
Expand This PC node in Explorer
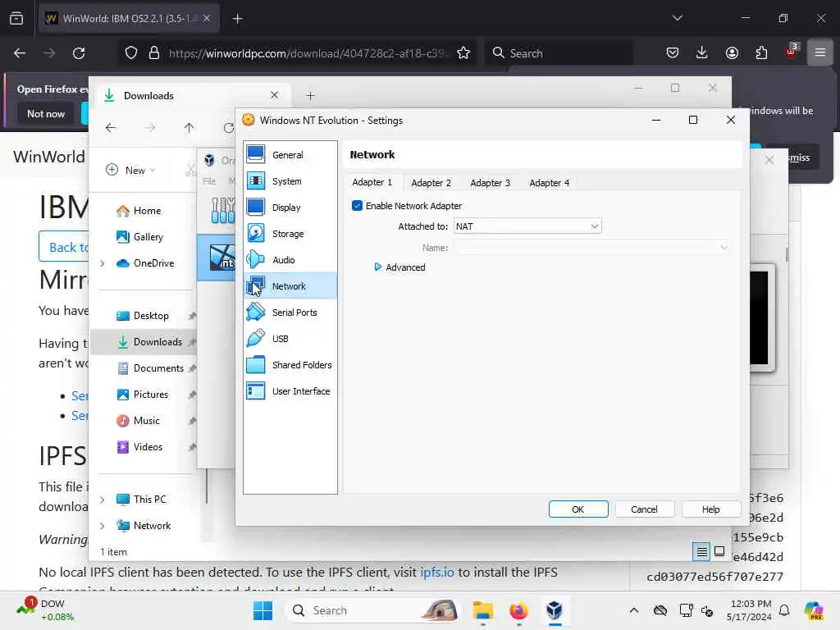click(102, 500)
